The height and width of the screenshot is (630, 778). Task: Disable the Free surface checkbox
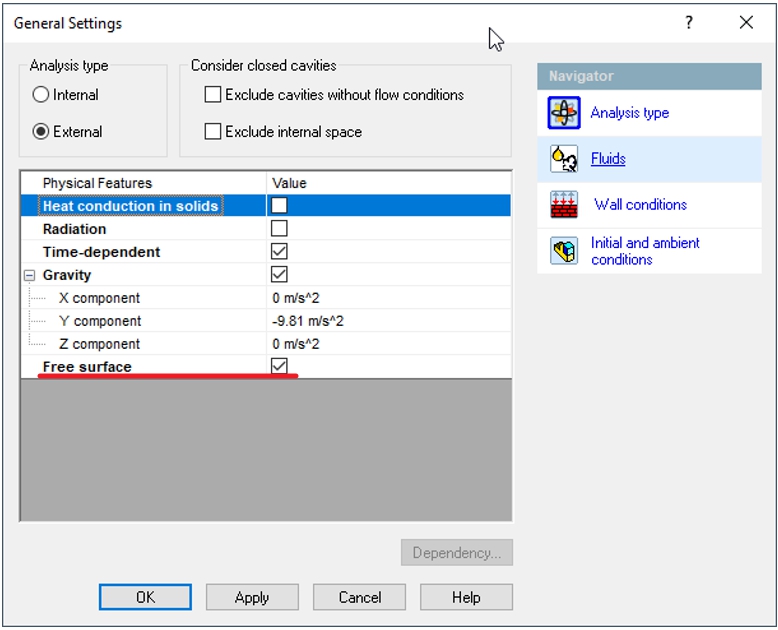pos(280,367)
